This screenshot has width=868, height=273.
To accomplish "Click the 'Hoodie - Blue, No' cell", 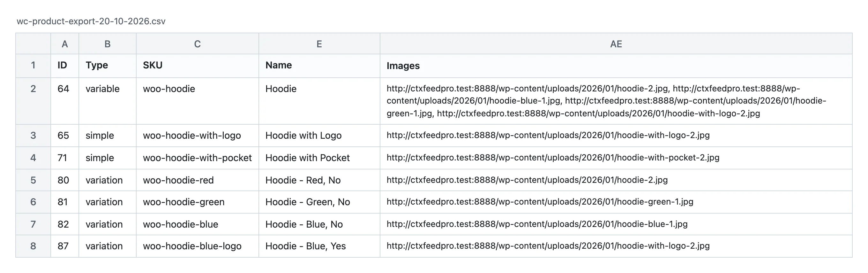I will (x=319, y=224).
